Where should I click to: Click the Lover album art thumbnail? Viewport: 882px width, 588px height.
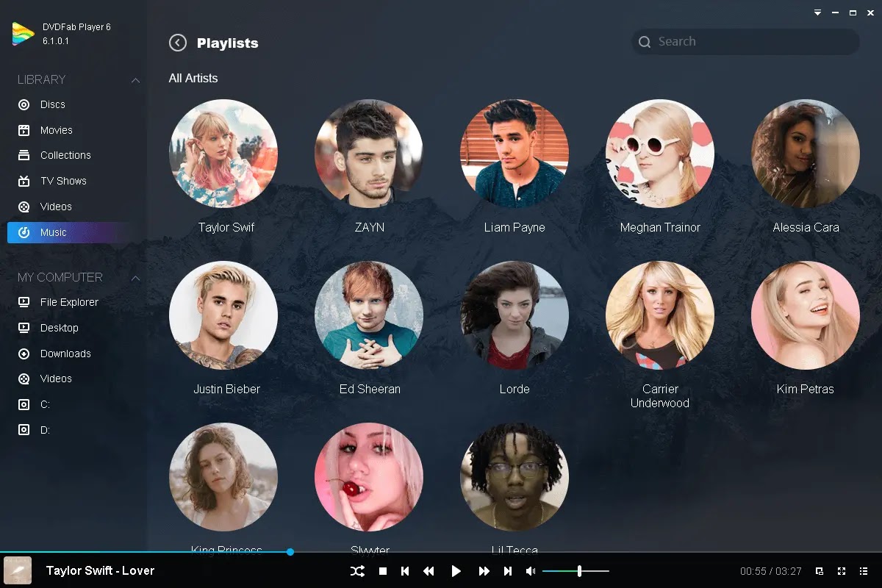(18, 570)
